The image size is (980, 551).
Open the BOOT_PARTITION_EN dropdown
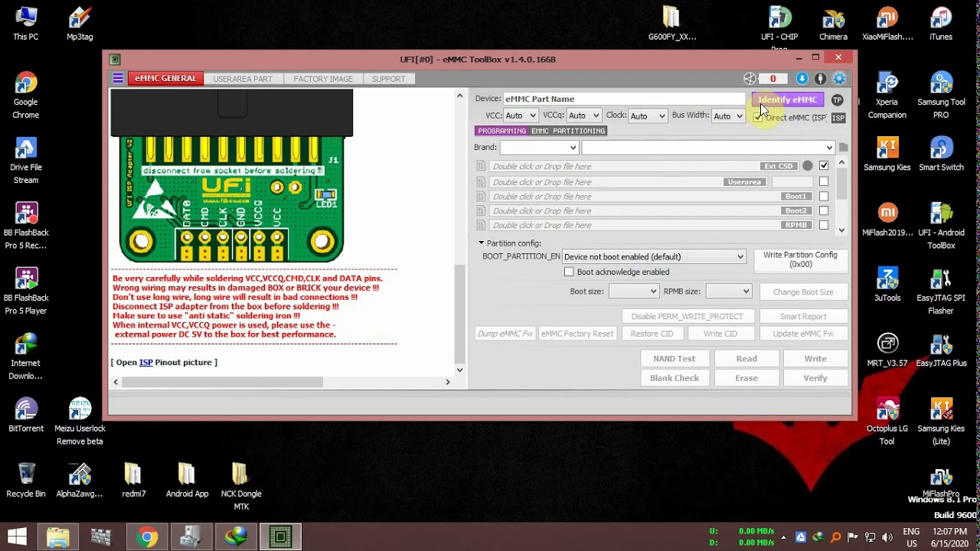(x=654, y=256)
